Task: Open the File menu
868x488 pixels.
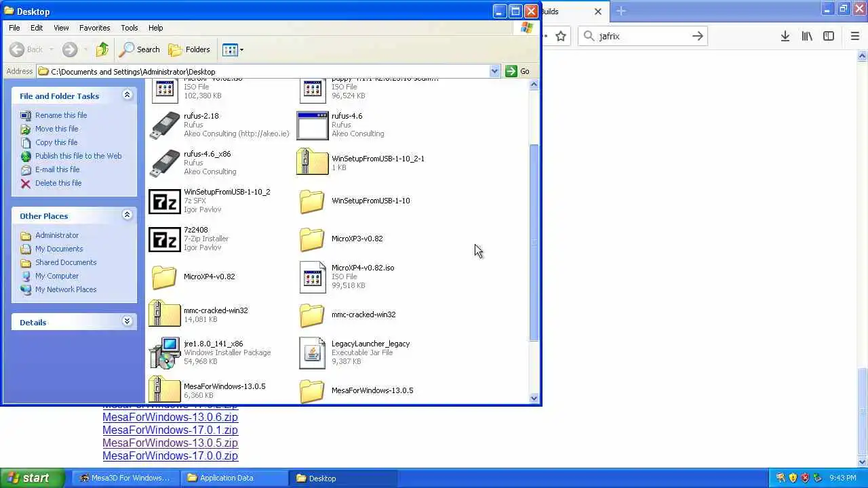Action: pos(14,28)
